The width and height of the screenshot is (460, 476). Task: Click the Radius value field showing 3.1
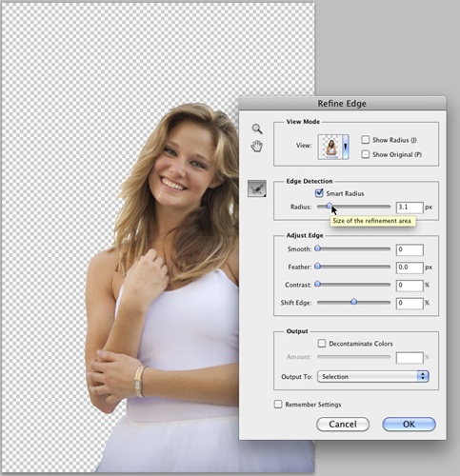tap(410, 208)
